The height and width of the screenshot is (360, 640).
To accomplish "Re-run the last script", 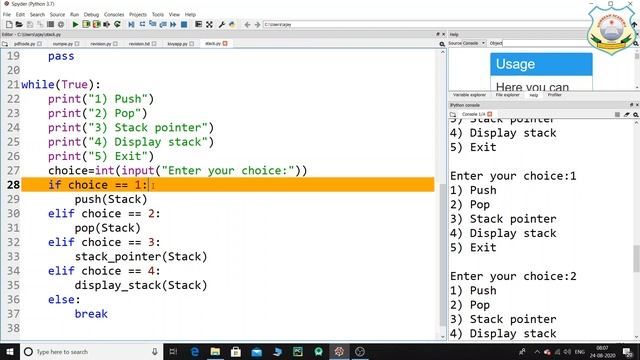I will tap(117, 24).
